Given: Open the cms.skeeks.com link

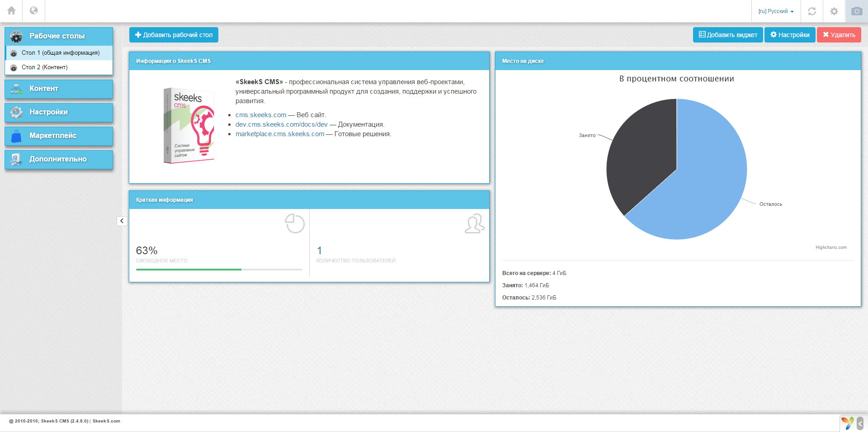Looking at the screenshot, I should 261,115.
